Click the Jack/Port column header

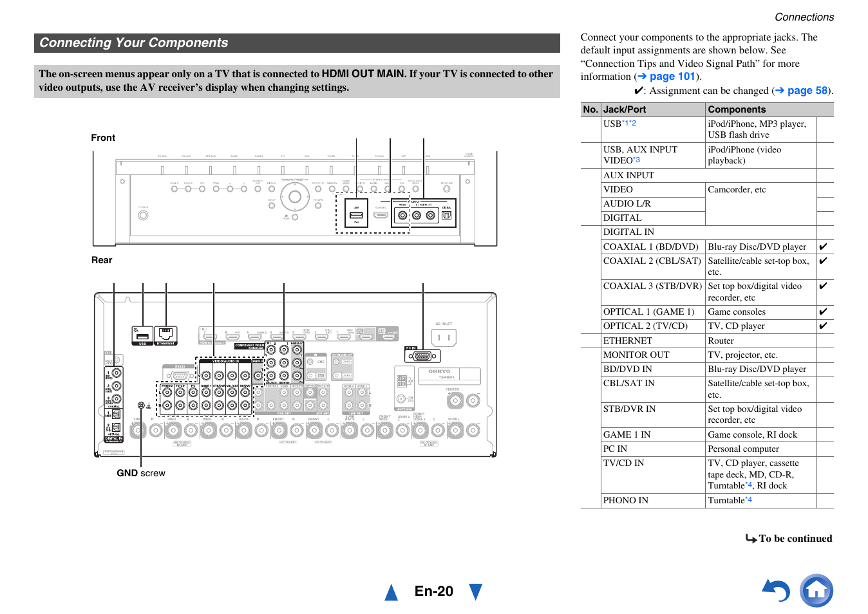(x=653, y=109)
